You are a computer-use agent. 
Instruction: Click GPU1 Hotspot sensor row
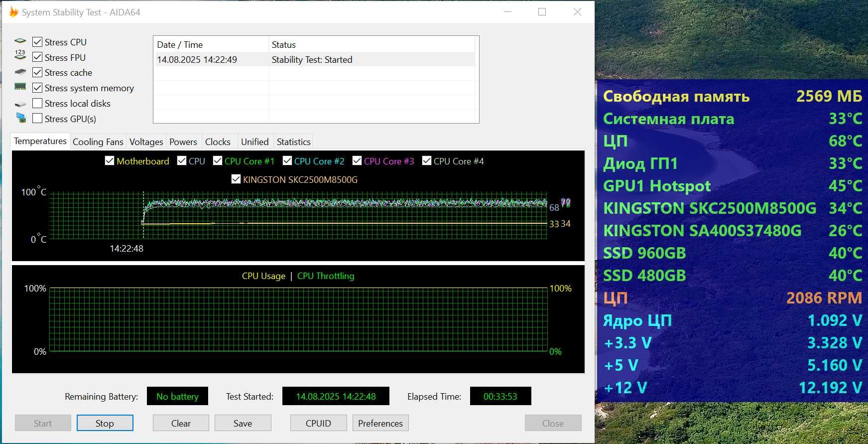(x=732, y=186)
